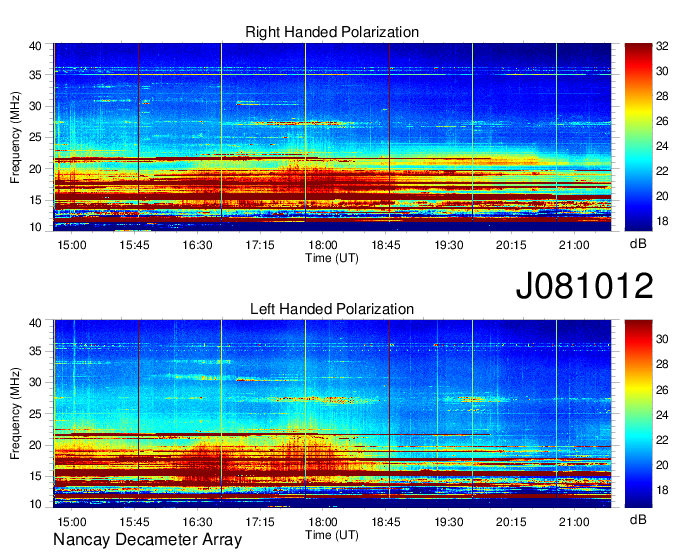Click the "Frequency (MHz)" label of the right-handed plot

[15, 137]
